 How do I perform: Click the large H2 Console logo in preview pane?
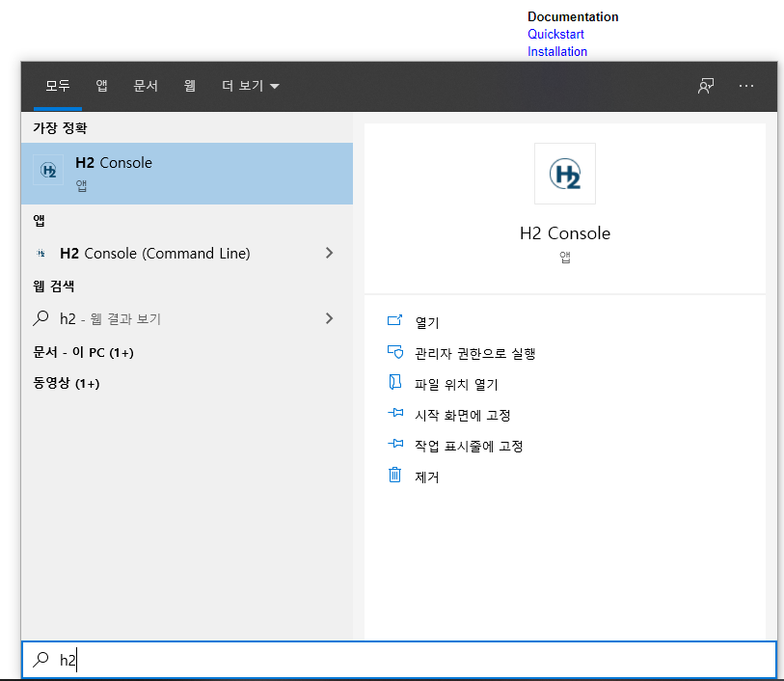coord(564,174)
